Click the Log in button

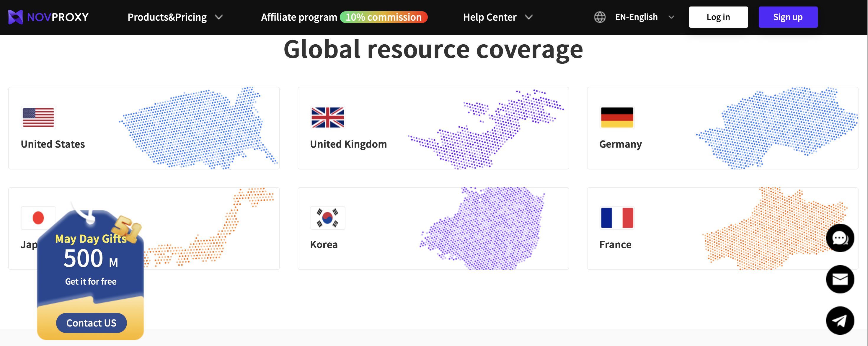[718, 17]
